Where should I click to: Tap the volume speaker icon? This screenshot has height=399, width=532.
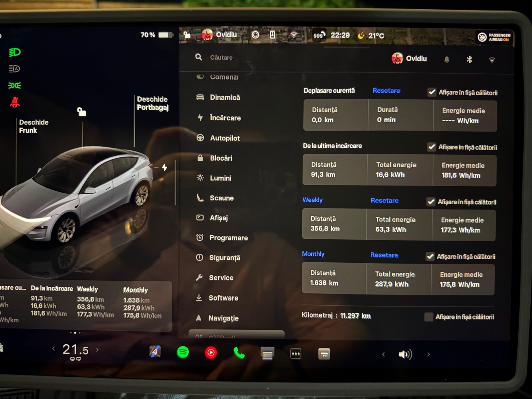(x=405, y=354)
